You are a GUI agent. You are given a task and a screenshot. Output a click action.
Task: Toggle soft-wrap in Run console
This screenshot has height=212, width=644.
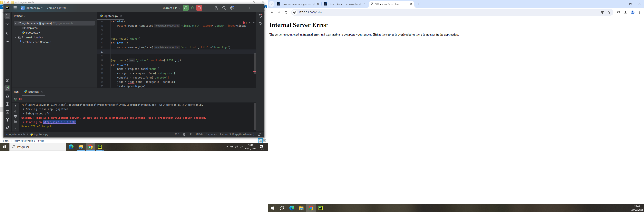(x=15, y=117)
